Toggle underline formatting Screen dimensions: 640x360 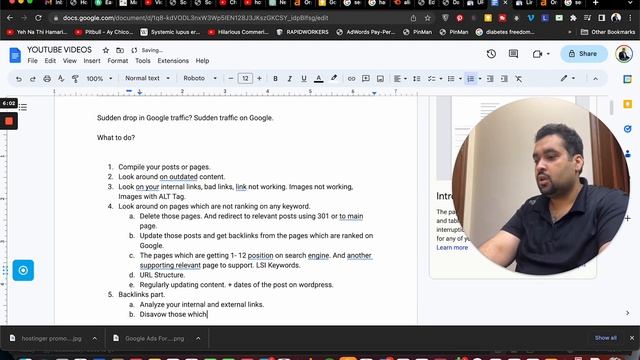304,79
